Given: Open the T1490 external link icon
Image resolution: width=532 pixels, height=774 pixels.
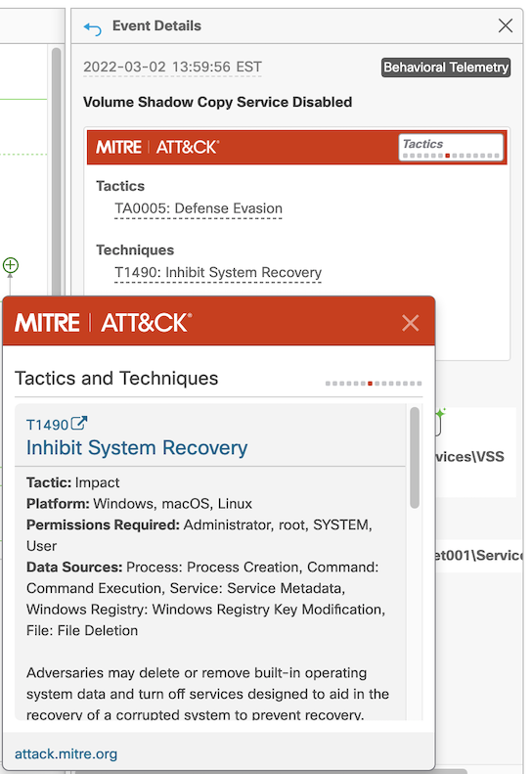Looking at the screenshot, I should click(79, 423).
